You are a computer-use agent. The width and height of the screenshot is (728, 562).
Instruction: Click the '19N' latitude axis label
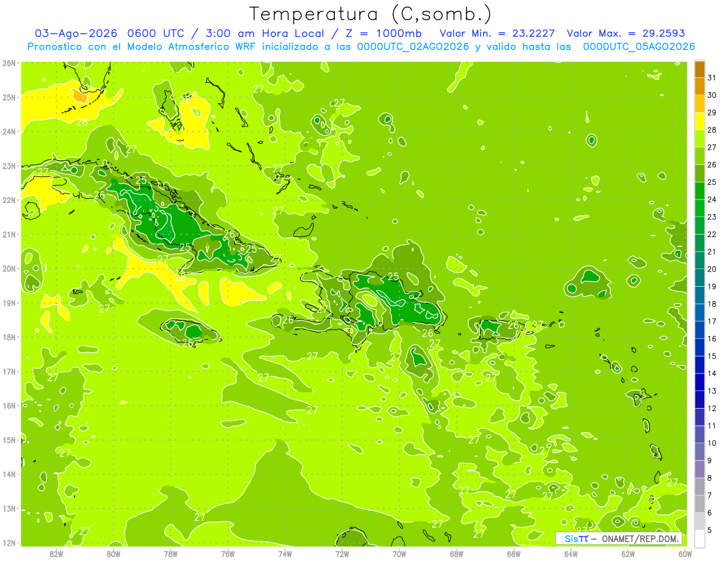click(9, 303)
